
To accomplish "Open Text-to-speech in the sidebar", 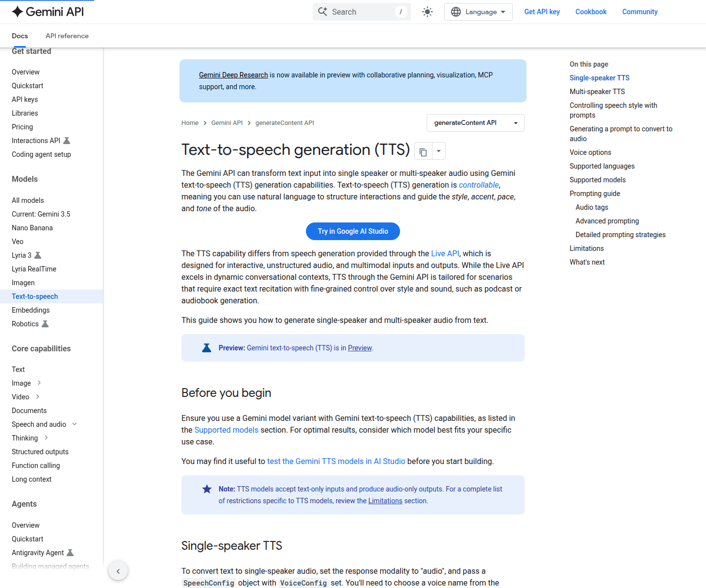I will [x=35, y=296].
